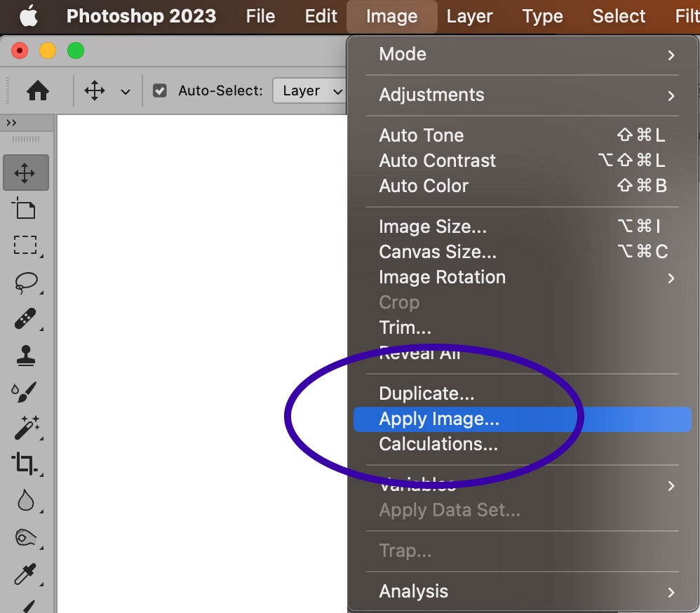This screenshot has height=613, width=700.
Task: Select the Artboard tool
Action: click(x=25, y=208)
